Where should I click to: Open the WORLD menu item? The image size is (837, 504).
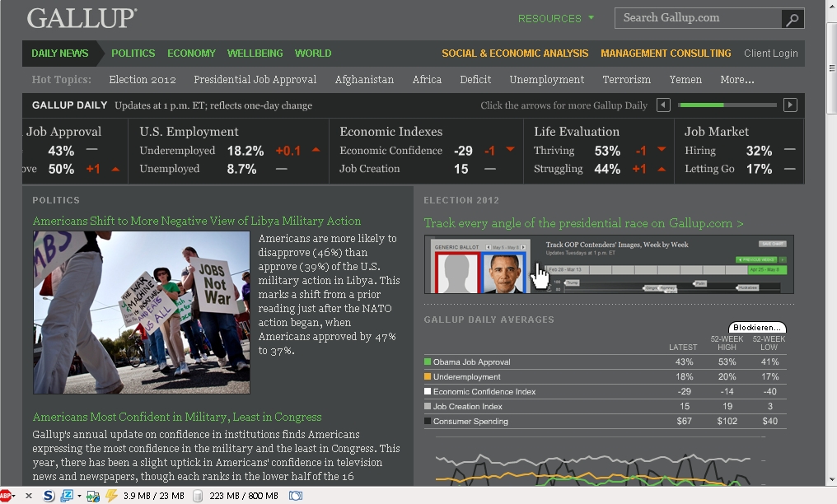313,54
